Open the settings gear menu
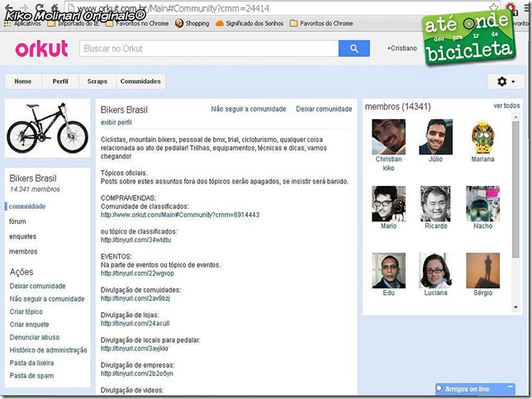This screenshot has height=399, width=532. [x=506, y=82]
